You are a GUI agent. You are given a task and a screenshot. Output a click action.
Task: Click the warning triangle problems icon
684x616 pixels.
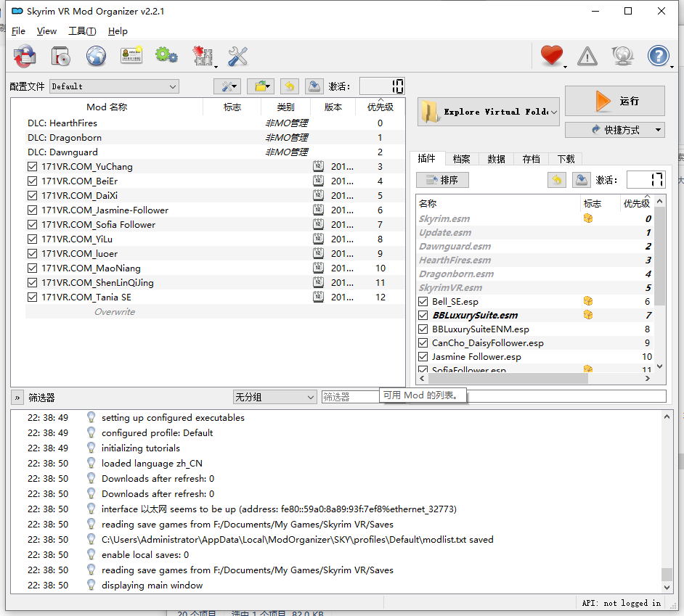pos(587,56)
